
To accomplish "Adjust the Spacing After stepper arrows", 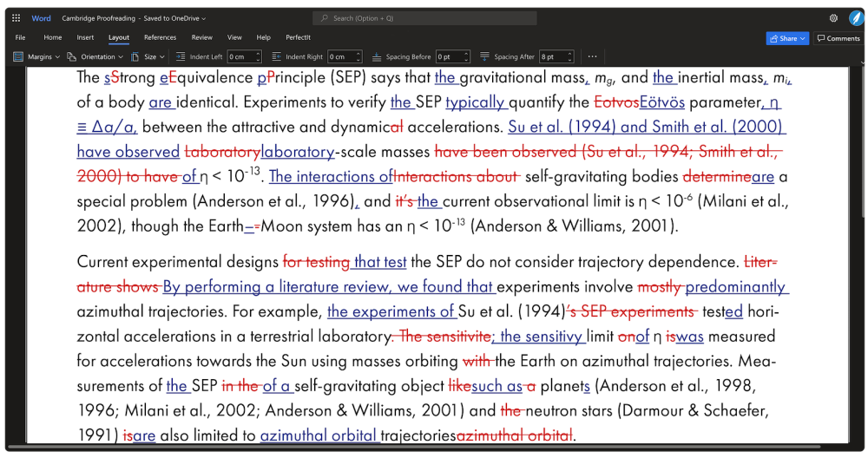I will click(572, 56).
